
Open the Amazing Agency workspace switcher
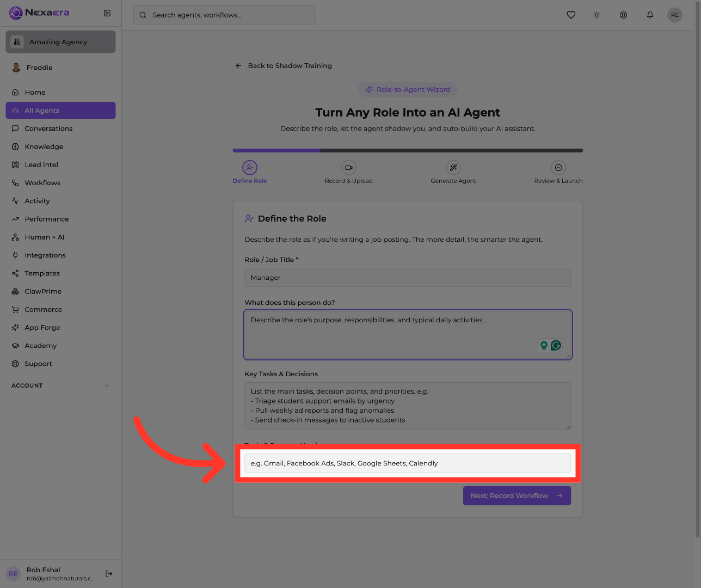click(61, 42)
